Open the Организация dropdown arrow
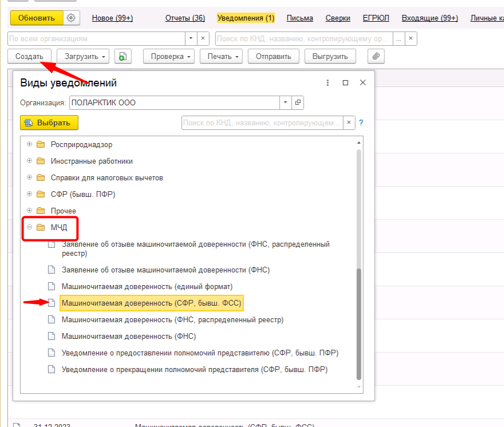The width and height of the screenshot is (504, 427). click(x=285, y=103)
